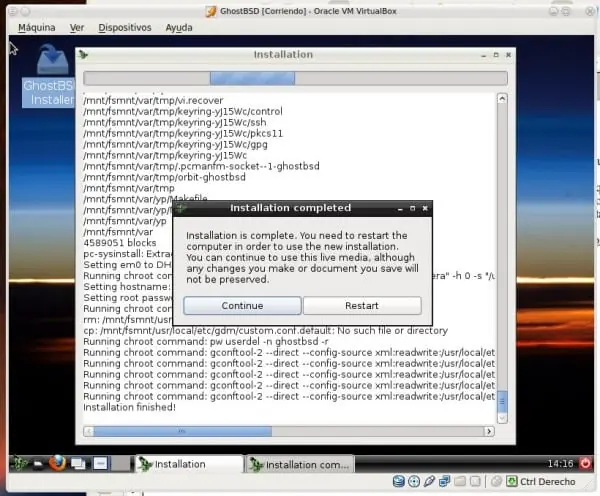Viewport: 600px width, 496px height.
Task: Click the red power button in the taskbar
Action: (x=585, y=463)
